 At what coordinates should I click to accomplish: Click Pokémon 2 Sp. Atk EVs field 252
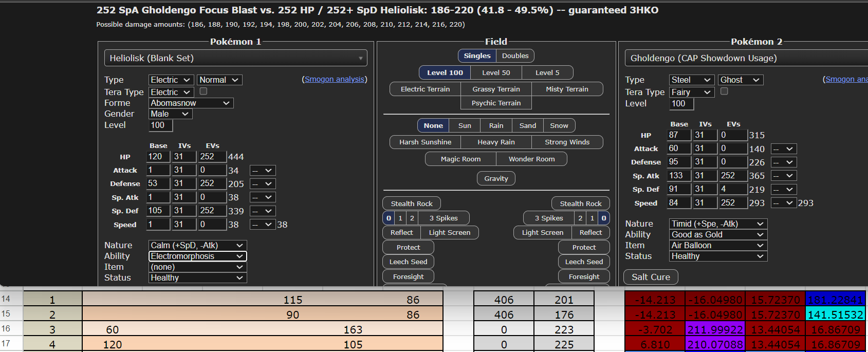point(733,175)
